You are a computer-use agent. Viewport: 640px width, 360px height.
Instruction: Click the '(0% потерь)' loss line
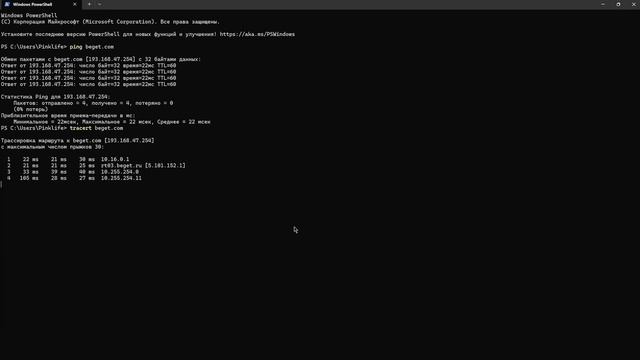click(x=31, y=109)
